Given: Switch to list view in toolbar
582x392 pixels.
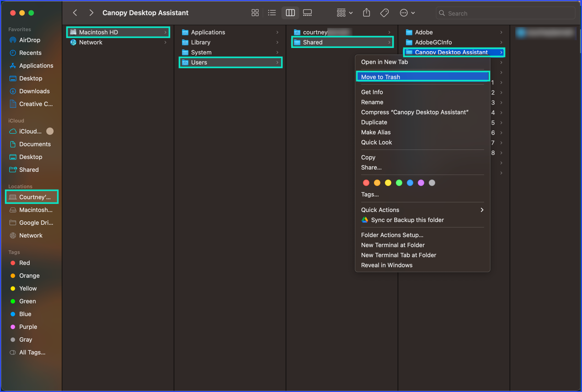Looking at the screenshot, I should point(272,13).
